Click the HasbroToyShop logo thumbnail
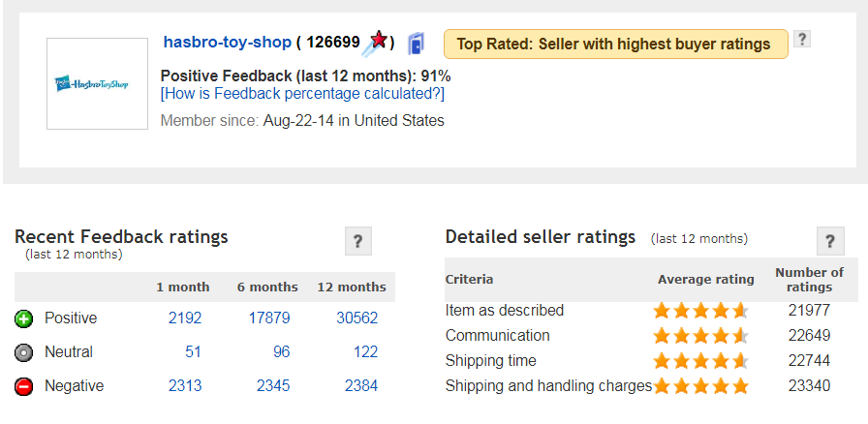868x424 pixels. click(98, 83)
